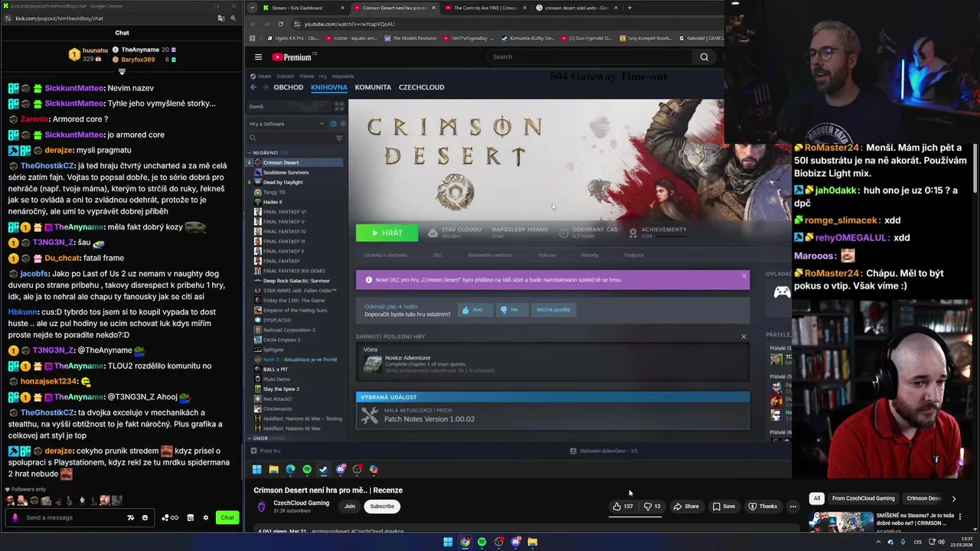The width and height of the screenshot is (980, 551).
Task: Click the green Chat send button
Action: (227, 517)
